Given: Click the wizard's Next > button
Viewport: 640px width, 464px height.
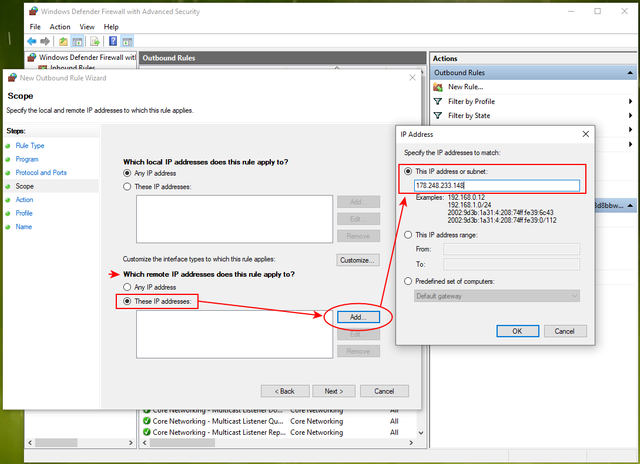Looking at the screenshot, I should (334, 391).
